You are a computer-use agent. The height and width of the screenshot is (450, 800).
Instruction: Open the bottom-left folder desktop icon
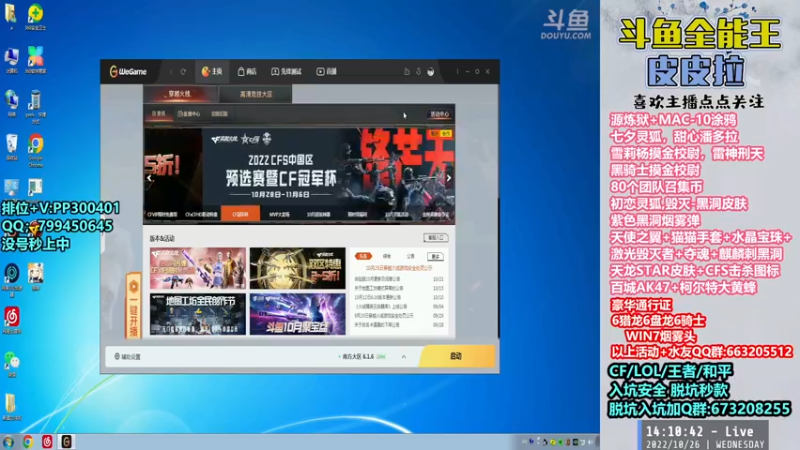(11, 407)
